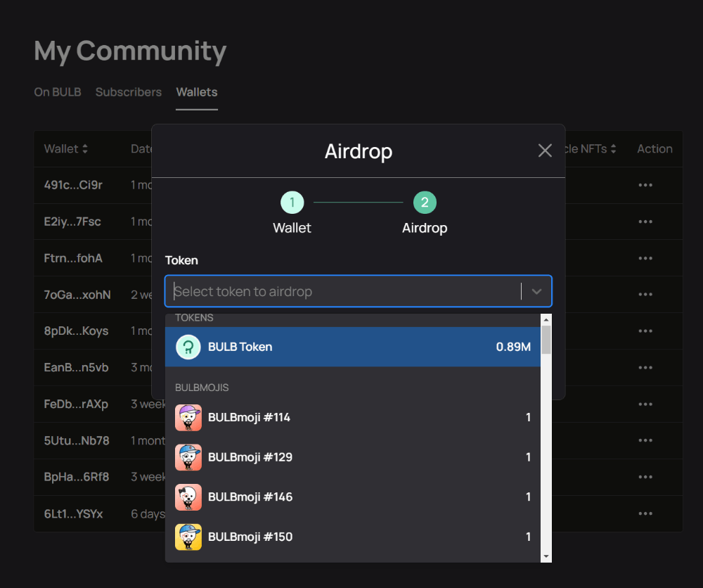
Task: Click wallet address EanB...n5vb
Action: point(76,368)
